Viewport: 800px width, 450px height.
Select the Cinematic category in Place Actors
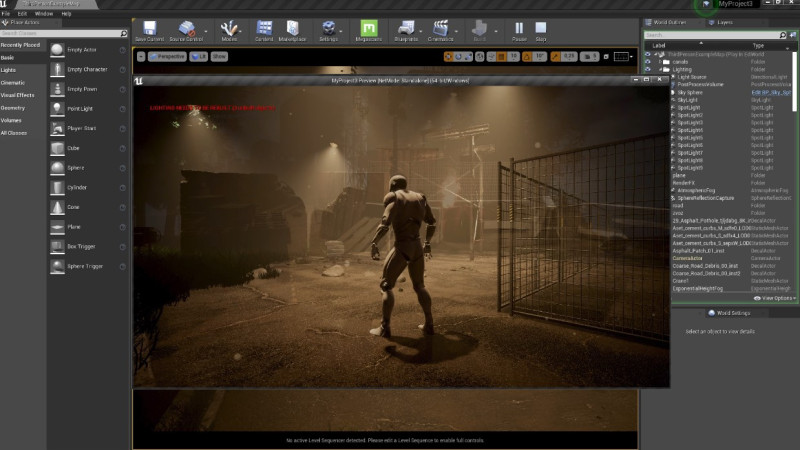tap(13, 83)
